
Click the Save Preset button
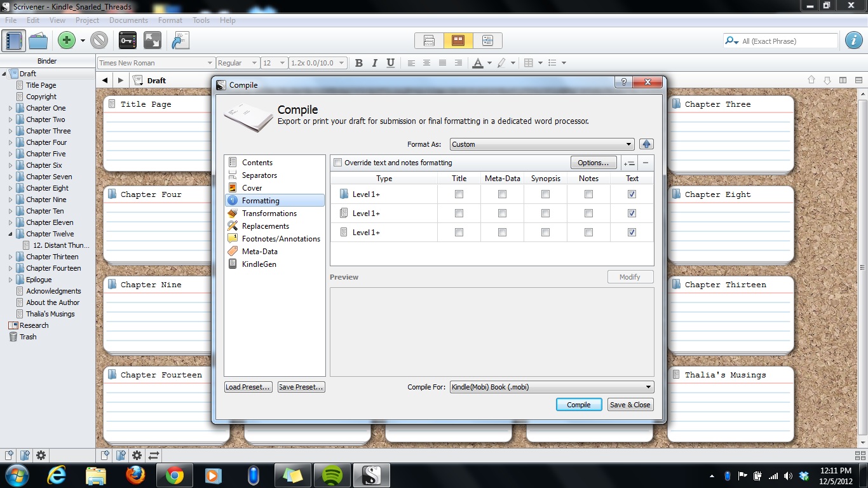coord(301,387)
